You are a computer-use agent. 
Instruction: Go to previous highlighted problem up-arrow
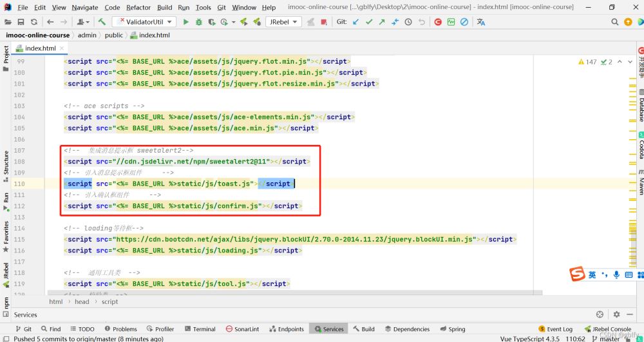pyautogui.click(x=620, y=62)
